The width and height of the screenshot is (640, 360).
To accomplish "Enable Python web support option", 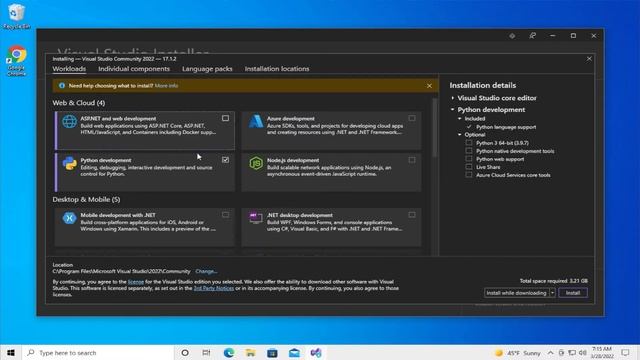I will pos(469,159).
